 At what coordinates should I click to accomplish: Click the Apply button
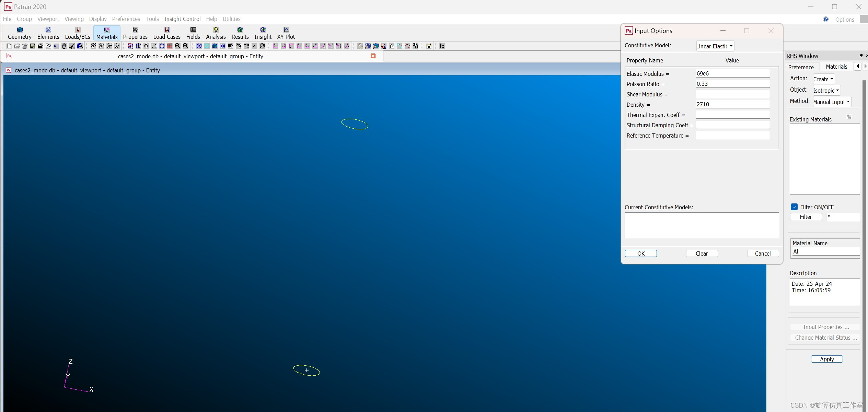[x=826, y=359]
